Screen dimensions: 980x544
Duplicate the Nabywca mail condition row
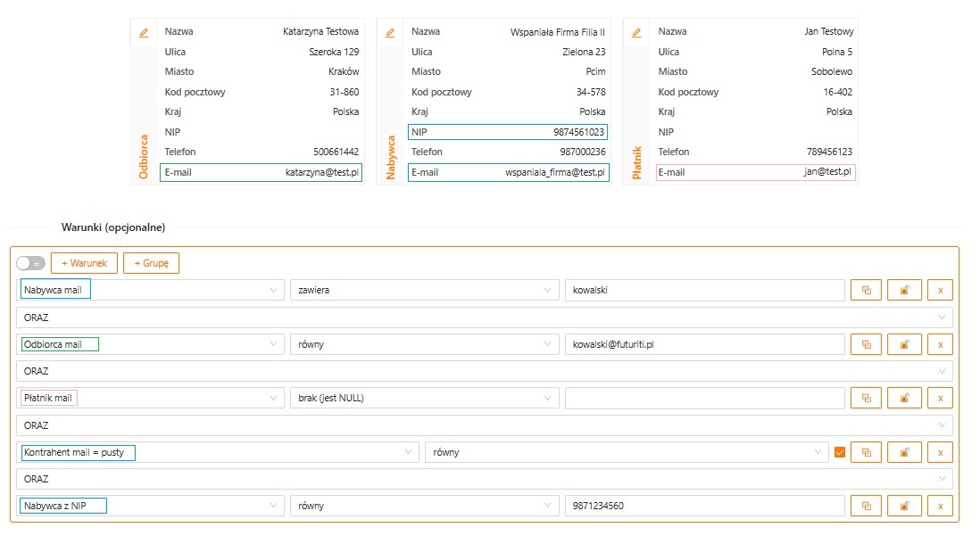(866, 290)
